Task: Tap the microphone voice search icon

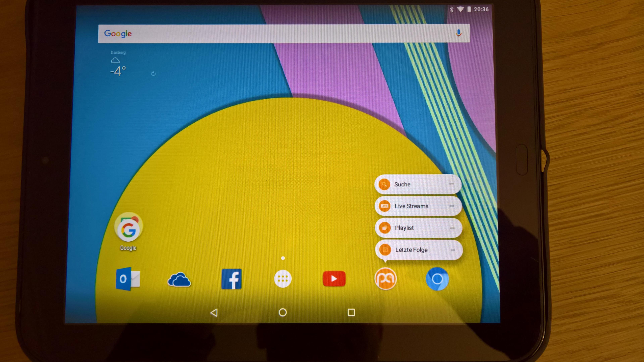Action: point(458,33)
